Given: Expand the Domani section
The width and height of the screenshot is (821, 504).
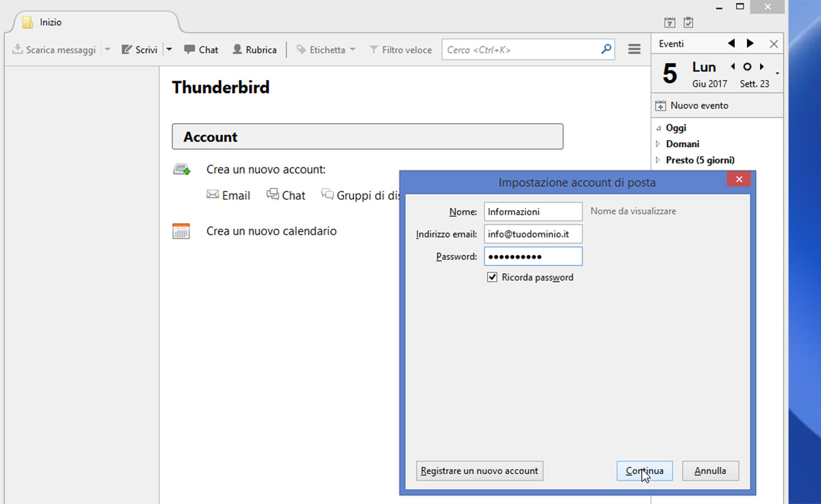Looking at the screenshot, I should (658, 144).
